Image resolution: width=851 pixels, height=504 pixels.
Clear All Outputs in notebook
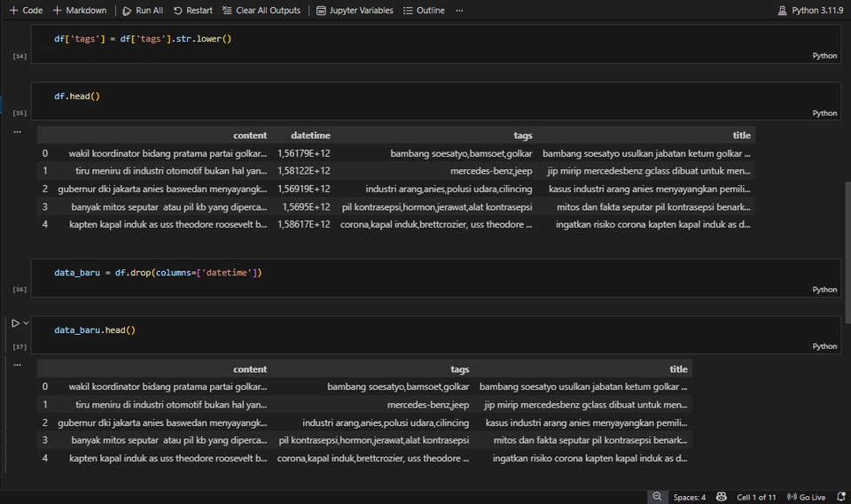click(261, 11)
